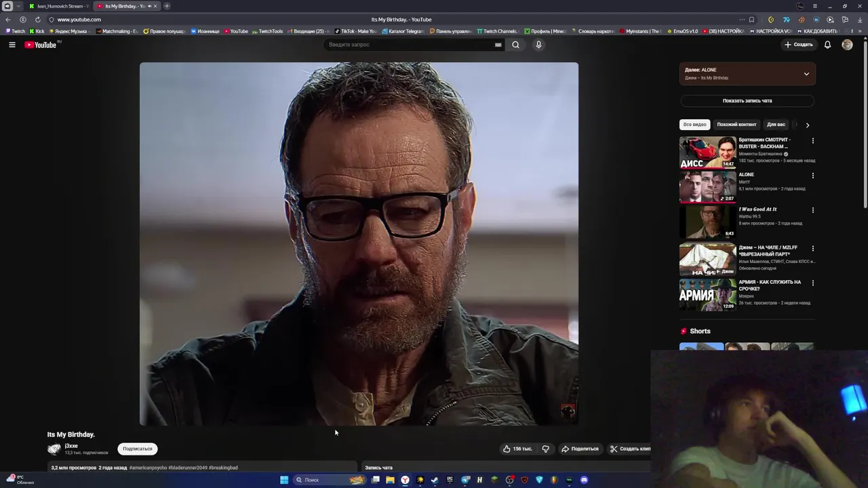Click the Подписаться subscribe button
The width and height of the screenshot is (868, 488).
tap(138, 449)
